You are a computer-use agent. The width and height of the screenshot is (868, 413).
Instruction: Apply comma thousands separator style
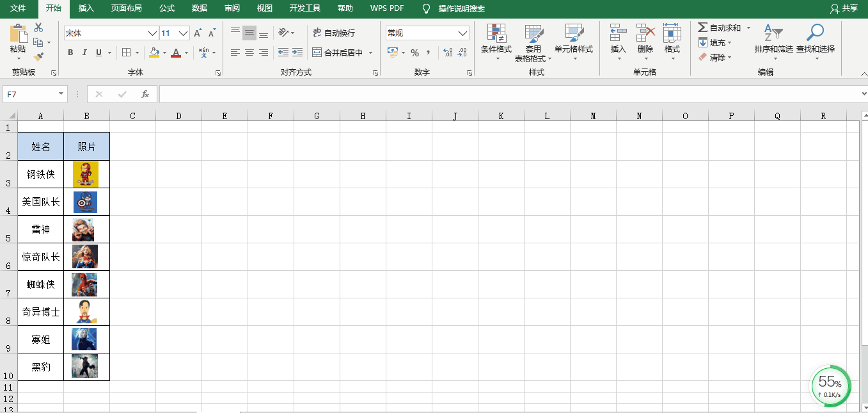click(429, 53)
